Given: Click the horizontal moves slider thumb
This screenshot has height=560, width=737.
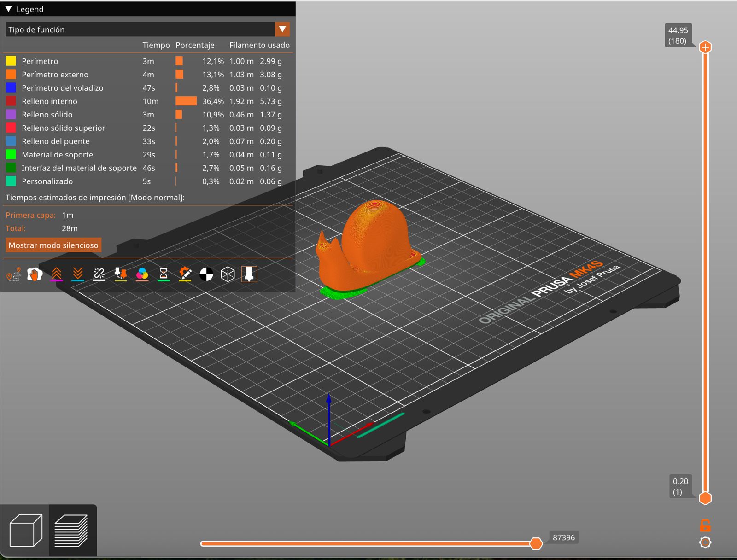Looking at the screenshot, I should (x=536, y=543).
